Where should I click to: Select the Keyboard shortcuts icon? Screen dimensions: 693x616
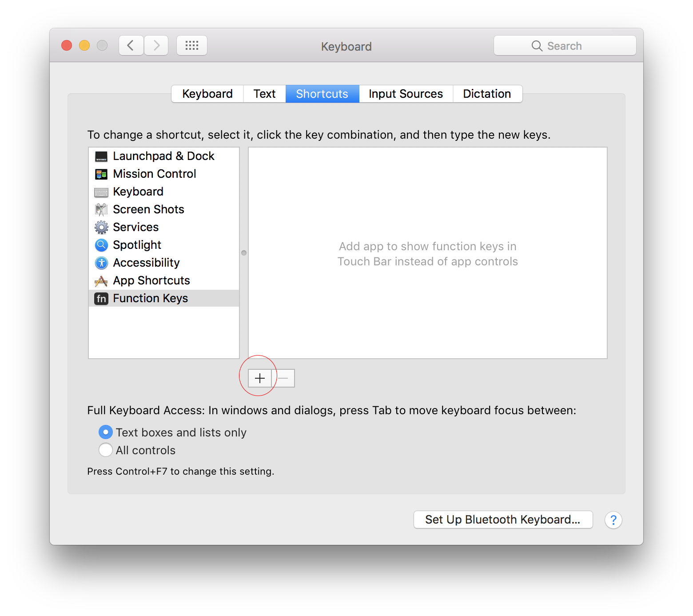(101, 192)
